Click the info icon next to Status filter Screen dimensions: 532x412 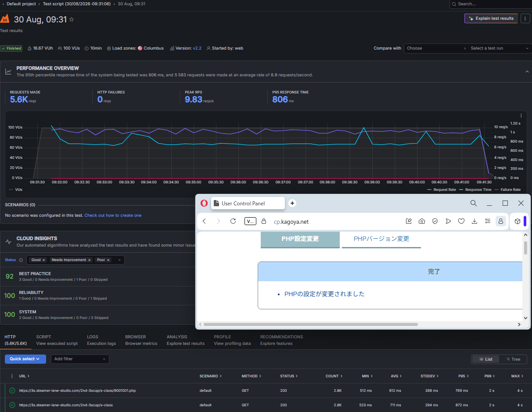(21, 260)
